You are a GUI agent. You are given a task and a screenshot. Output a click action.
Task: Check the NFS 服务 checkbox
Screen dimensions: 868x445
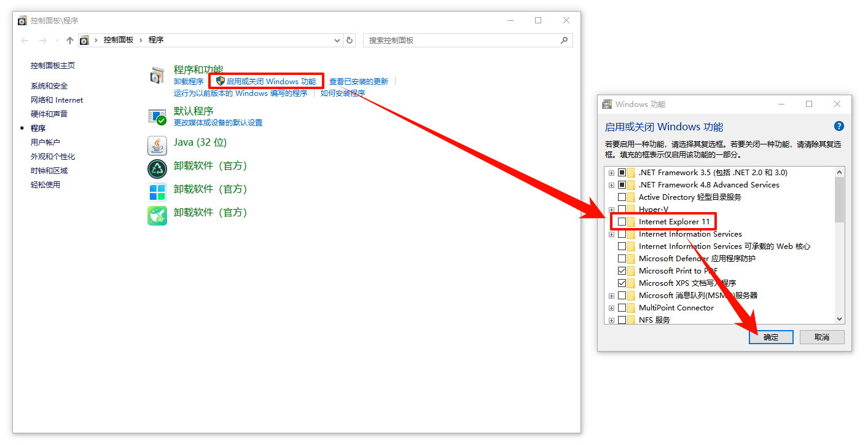click(x=622, y=320)
